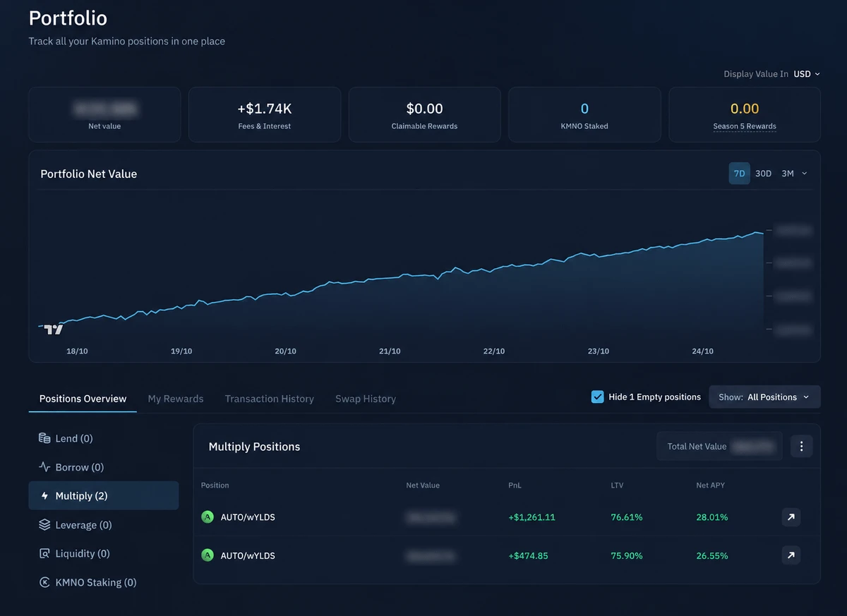Open the Transaction History tab
The height and width of the screenshot is (616, 847).
click(270, 399)
